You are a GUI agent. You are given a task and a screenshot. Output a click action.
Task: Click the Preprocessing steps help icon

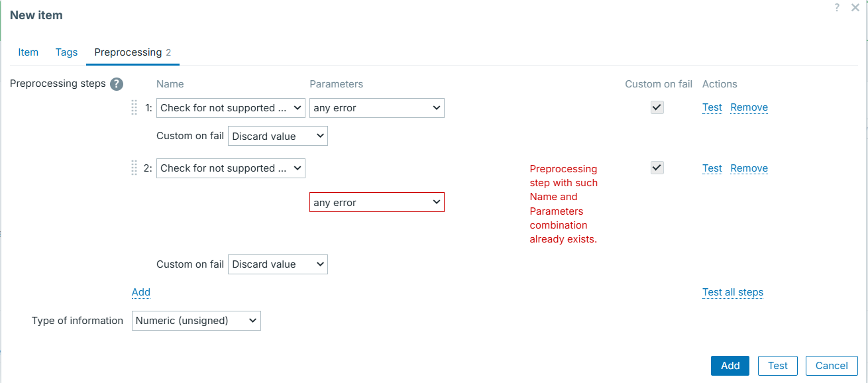pyautogui.click(x=117, y=84)
